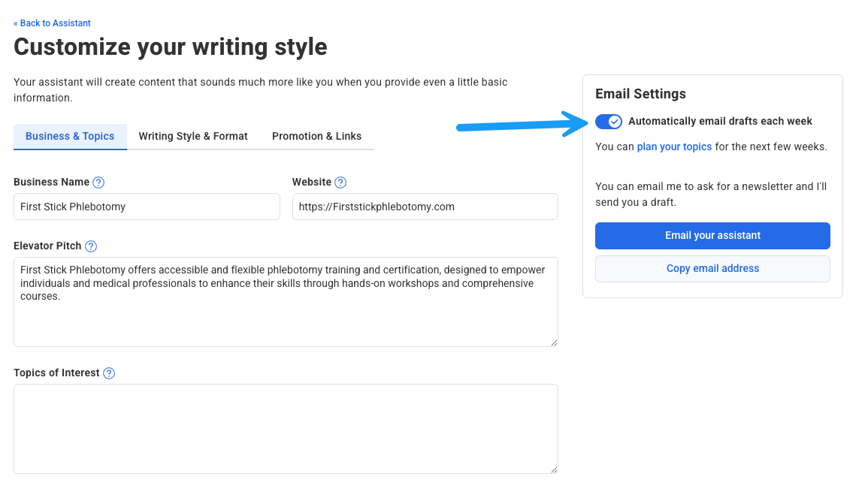Return via the Back to Assistant link
The height and width of the screenshot is (504, 862).
(x=52, y=23)
